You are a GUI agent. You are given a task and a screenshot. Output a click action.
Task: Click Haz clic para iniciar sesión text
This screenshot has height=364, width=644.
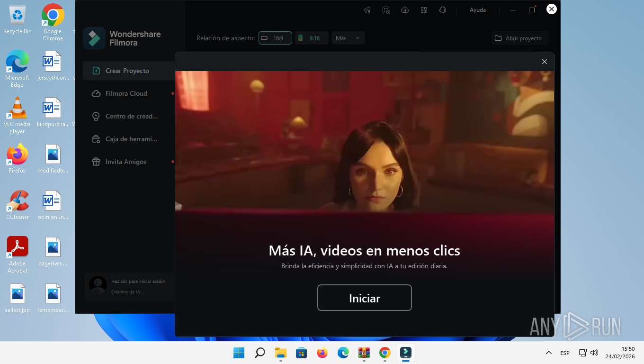tap(138, 281)
